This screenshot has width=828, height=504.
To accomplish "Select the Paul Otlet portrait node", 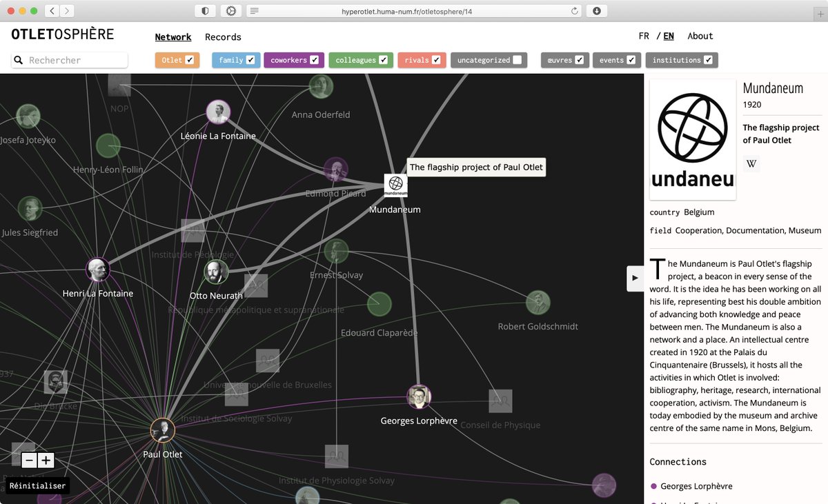I will point(163,430).
